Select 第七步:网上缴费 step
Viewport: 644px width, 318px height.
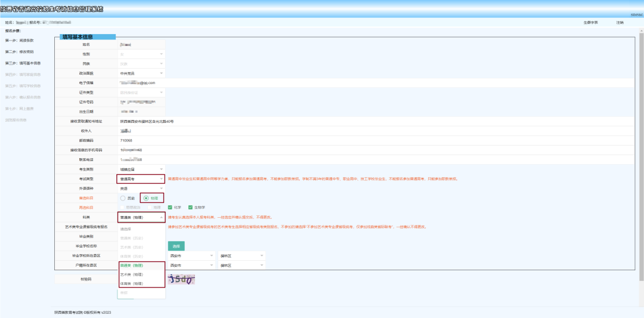click(x=19, y=109)
